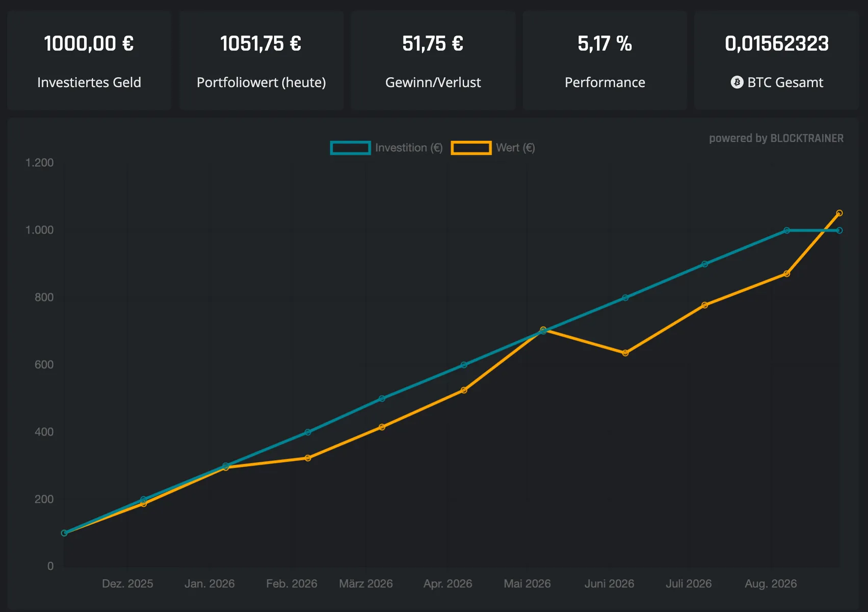Viewport: 868px width, 612px height.
Task: Click the Mai 2026 axis label
Action: [527, 583]
